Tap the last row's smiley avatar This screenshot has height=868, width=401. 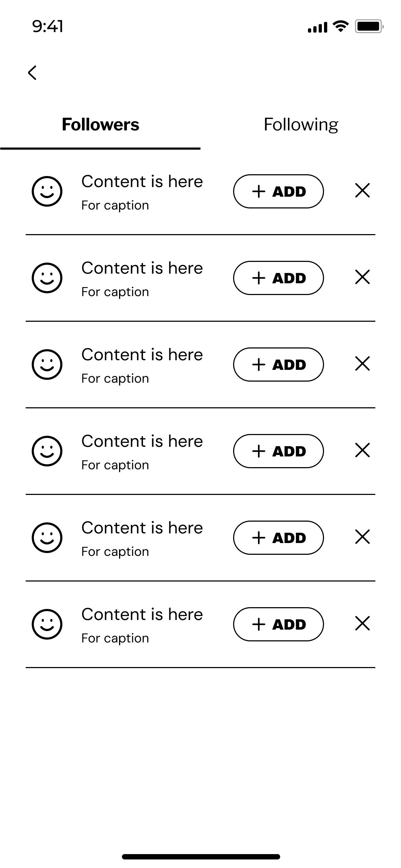[47, 624]
